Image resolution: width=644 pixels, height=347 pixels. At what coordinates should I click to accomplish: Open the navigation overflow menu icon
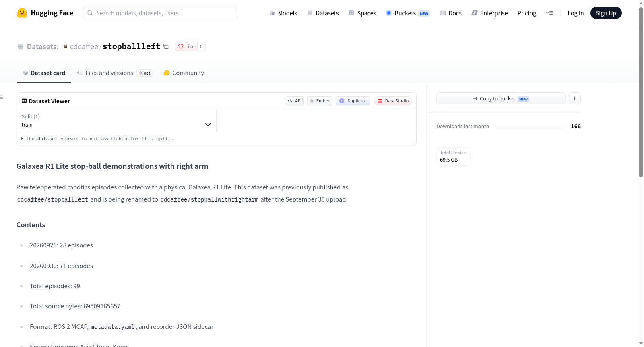tap(549, 13)
